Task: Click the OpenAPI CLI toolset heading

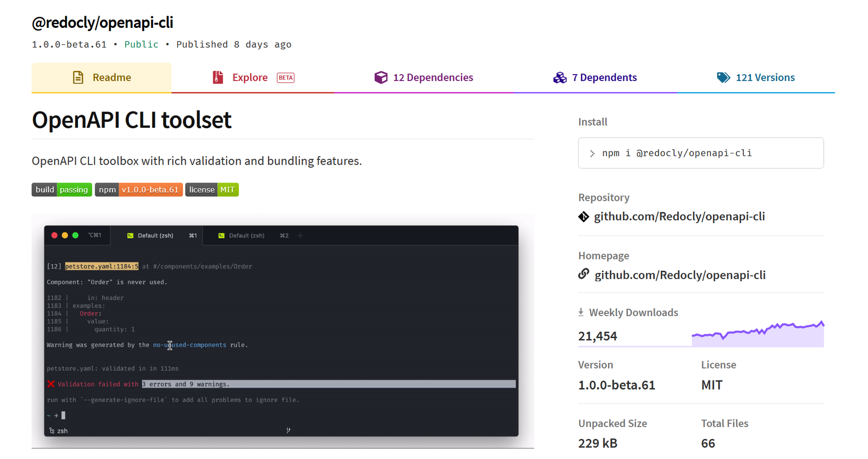Action: pyautogui.click(x=132, y=119)
